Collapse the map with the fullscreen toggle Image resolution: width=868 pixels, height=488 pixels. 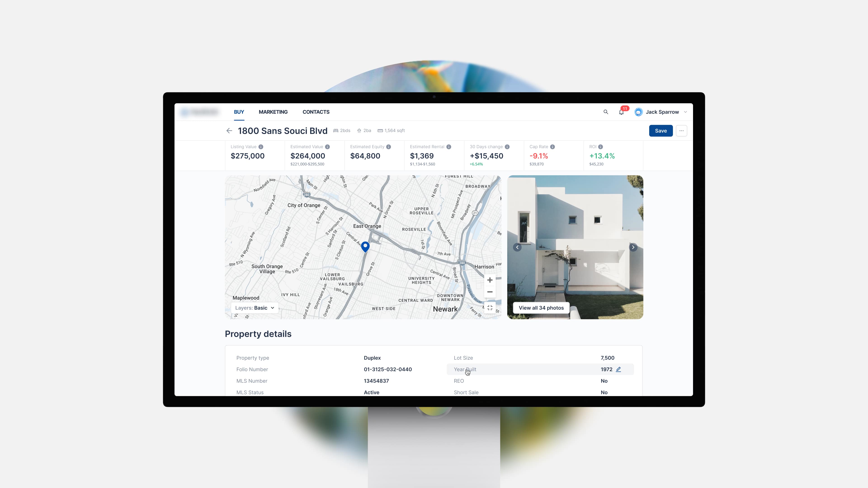pos(490,308)
